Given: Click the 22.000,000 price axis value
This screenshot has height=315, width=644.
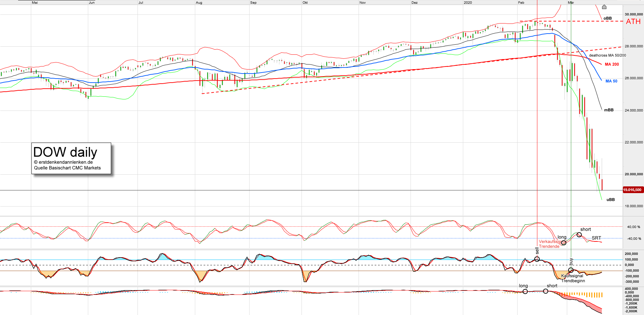Looking at the screenshot, I should tap(634, 142).
